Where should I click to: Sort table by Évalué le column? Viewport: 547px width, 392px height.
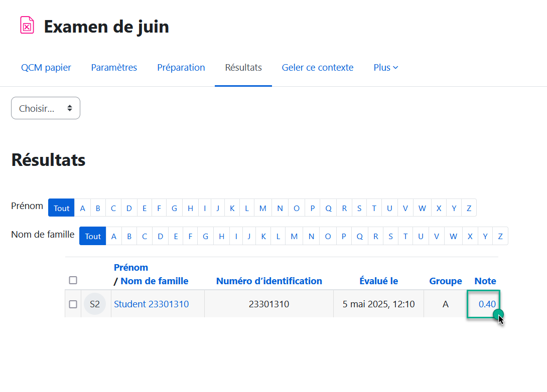coord(378,281)
